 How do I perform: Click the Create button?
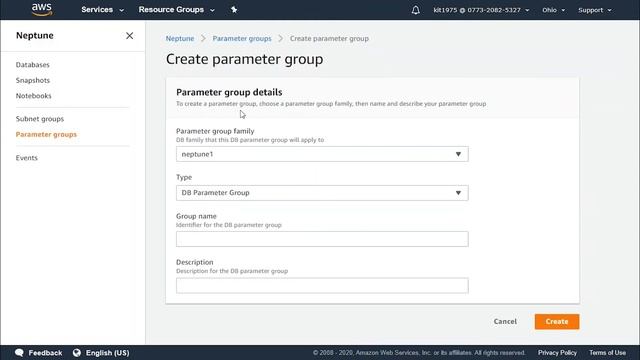557,322
